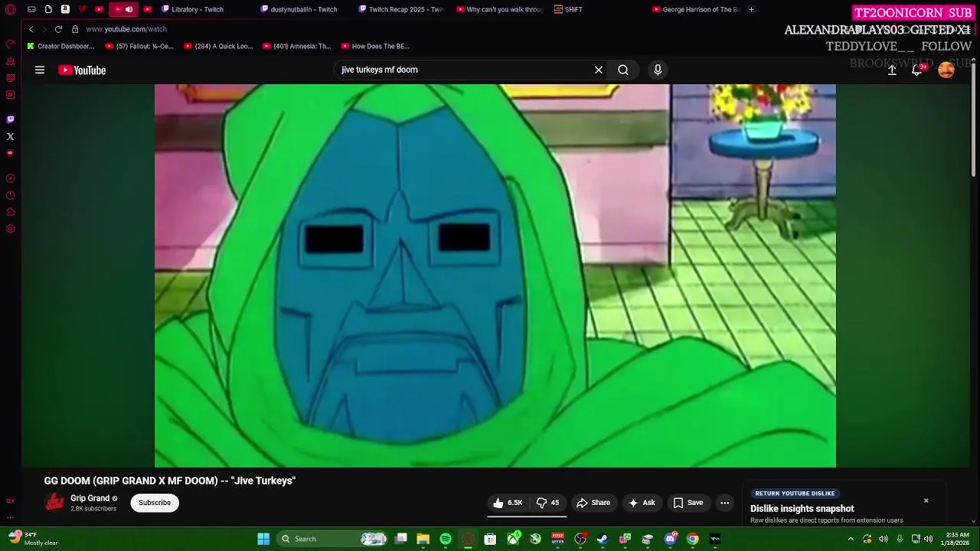Open sidebar settings hexagon icon
980x551 pixels.
[x=10, y=229]
